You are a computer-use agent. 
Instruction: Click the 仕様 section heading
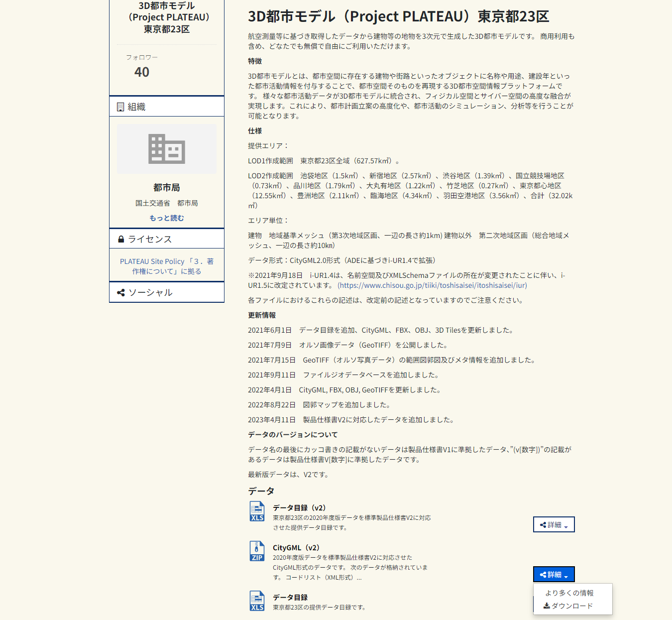click(x=255, y=130)
